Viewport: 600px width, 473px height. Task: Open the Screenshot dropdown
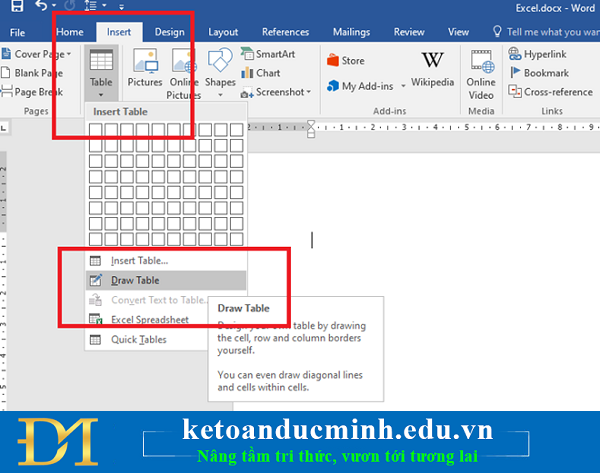276,92
